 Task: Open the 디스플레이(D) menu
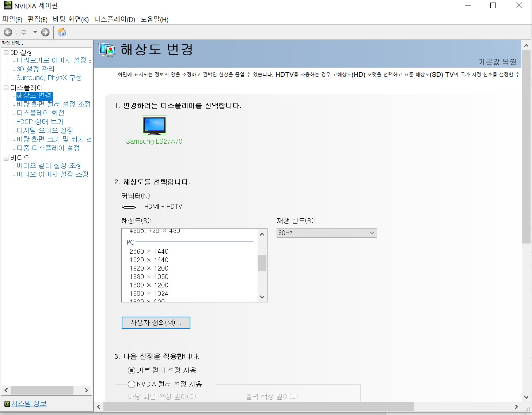click(x=115, y=19)
